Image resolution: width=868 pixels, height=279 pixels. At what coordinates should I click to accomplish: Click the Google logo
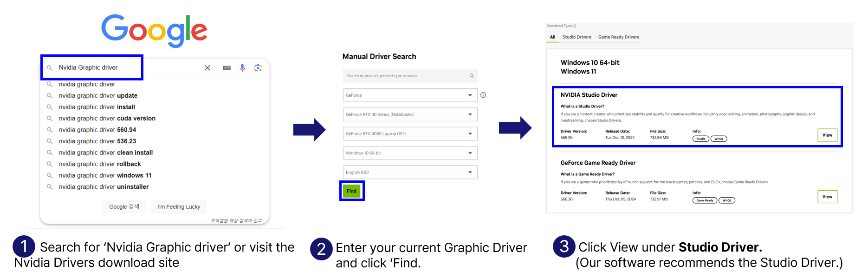tap(154, 30)
